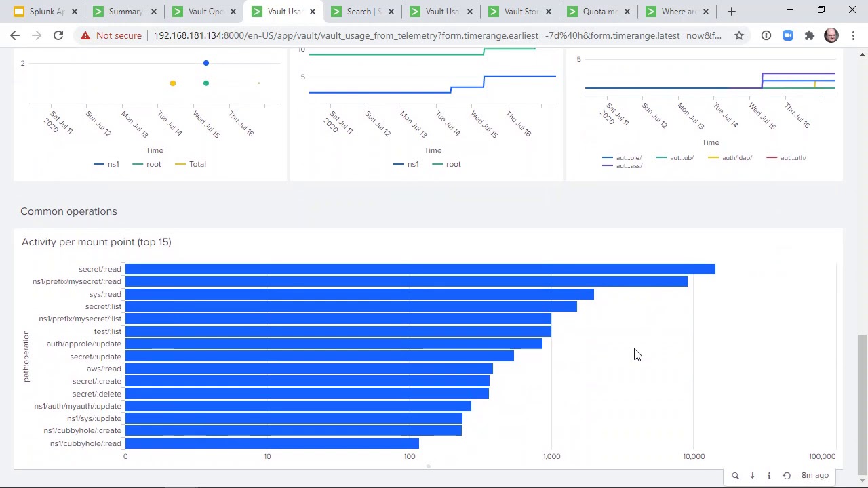Click the 'Common operations' section heading
Image resolution: width=868 pixels, height=488 pixels.
point(68,211)
